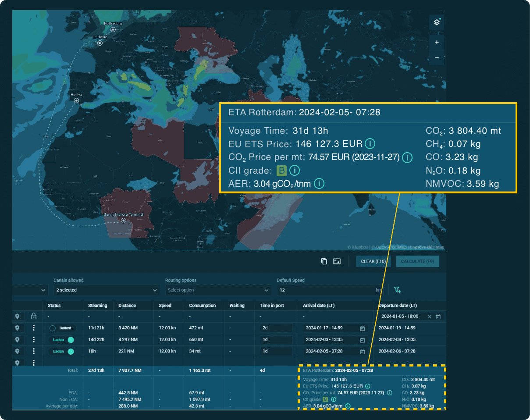
Task: Click the arrival date field 2024-02-03 - 13:05
Action: click(335, 340)
